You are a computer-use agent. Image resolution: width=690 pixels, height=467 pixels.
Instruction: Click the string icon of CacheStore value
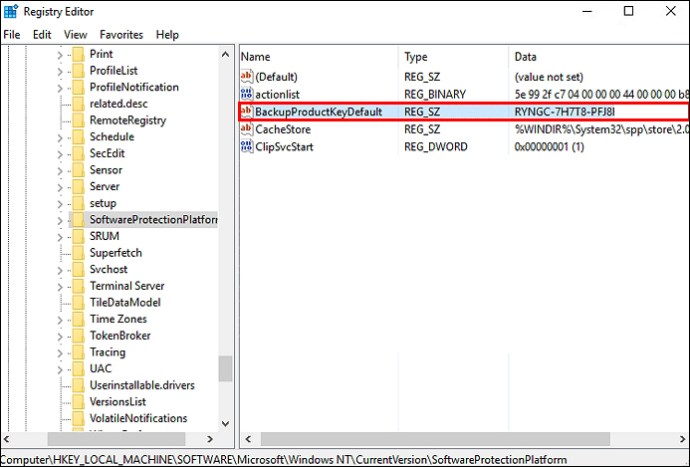pyautogui.click(x=247, y=129)
